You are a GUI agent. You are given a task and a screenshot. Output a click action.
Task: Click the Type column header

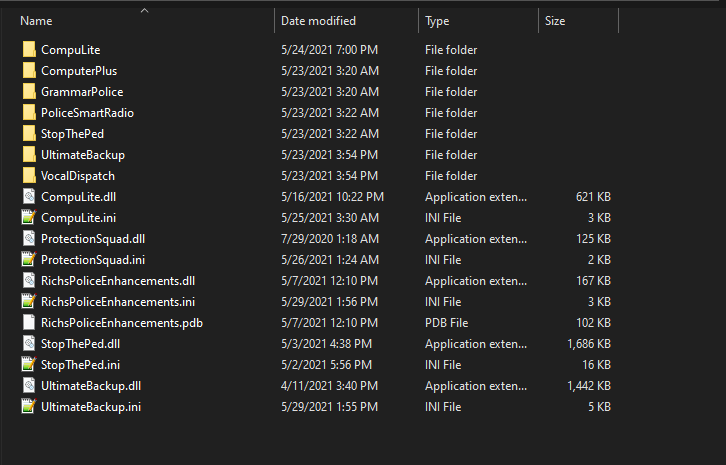[x=437, y=21]
